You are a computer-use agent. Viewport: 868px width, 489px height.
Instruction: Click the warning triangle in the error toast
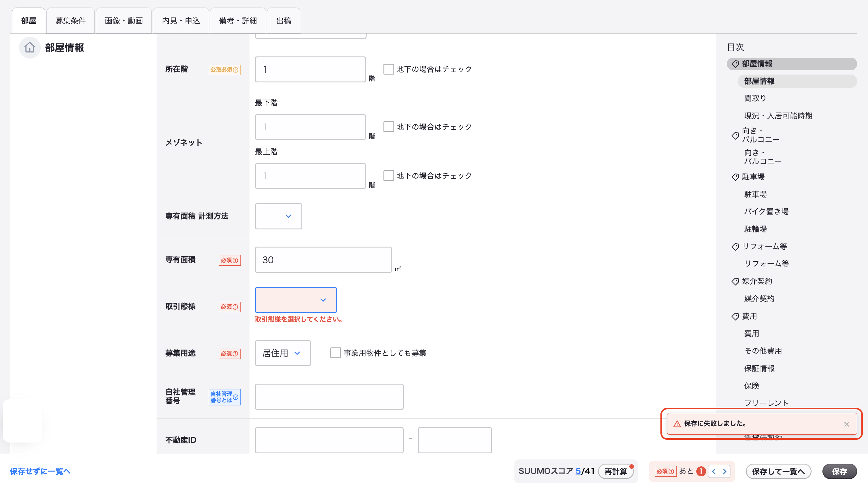(677, 424)
